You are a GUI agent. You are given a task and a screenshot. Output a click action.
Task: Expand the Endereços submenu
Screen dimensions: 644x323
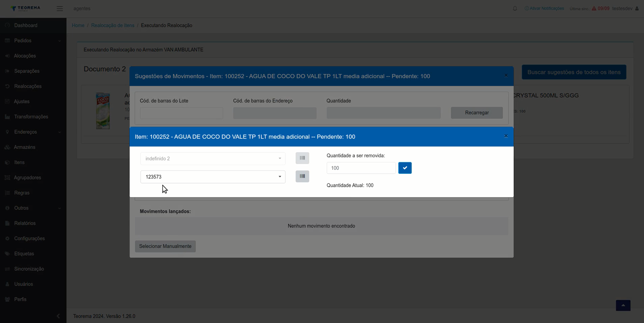point(60,132)
